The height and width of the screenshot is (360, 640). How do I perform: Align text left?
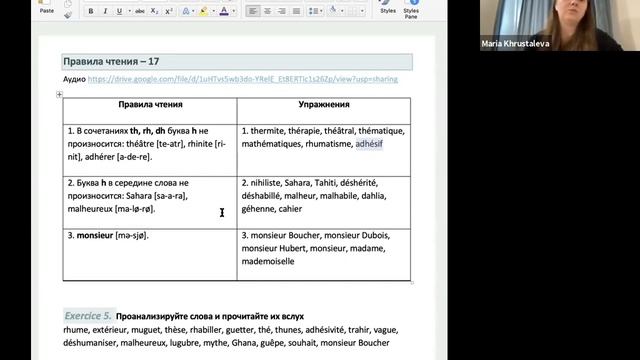point(253,11)
